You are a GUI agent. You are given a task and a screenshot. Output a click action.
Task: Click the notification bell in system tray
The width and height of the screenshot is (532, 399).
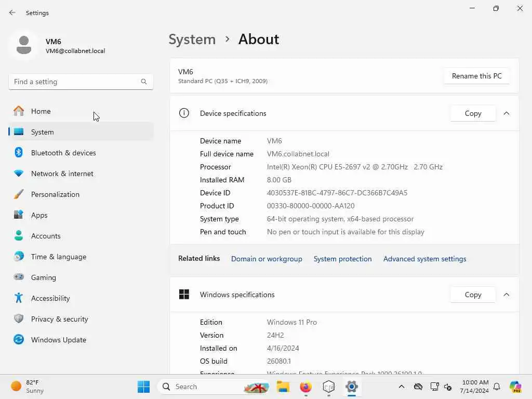click(x=497, y=387)
